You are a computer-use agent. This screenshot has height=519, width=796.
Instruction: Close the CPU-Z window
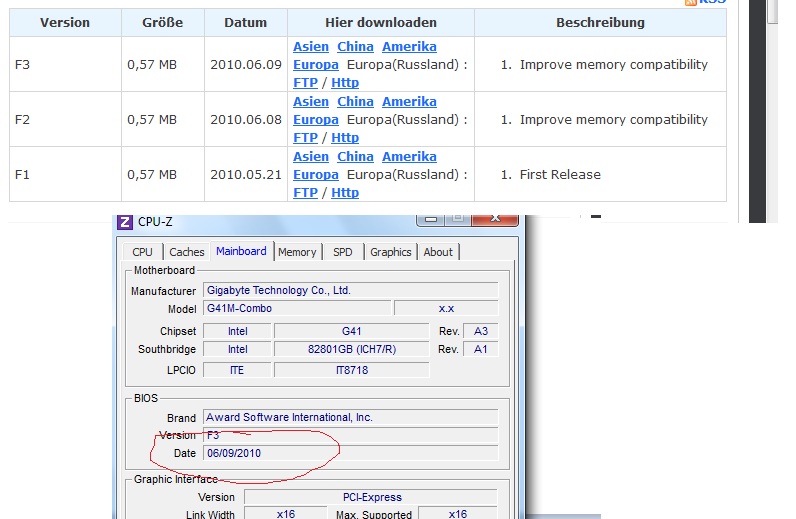(x=495, y=219)
